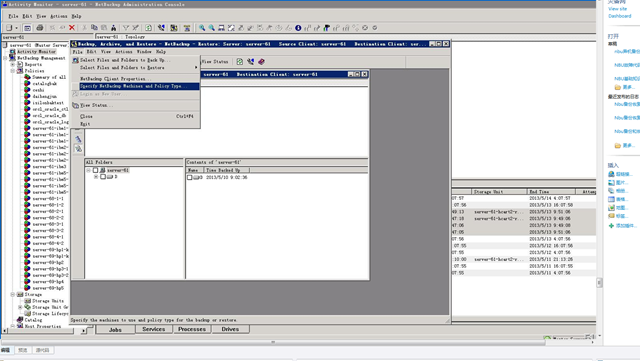The width and height of the screenshot is (640, 361).
Task: Open the Window menu in restore window
Action: point(144,52)
